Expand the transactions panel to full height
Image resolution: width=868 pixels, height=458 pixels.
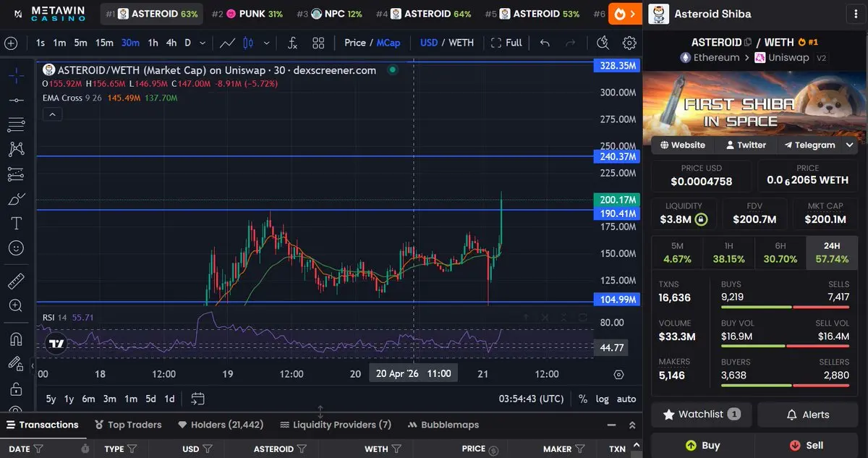pos(632,425)
